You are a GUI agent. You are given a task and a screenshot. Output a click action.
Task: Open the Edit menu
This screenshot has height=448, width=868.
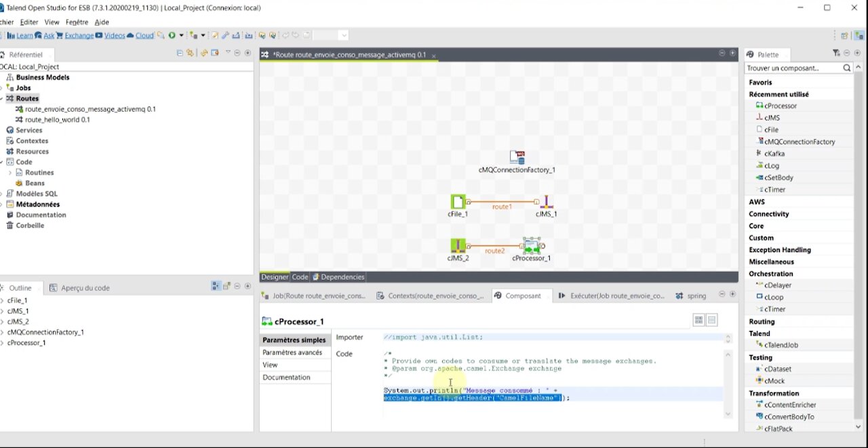[x=29, y=22]
